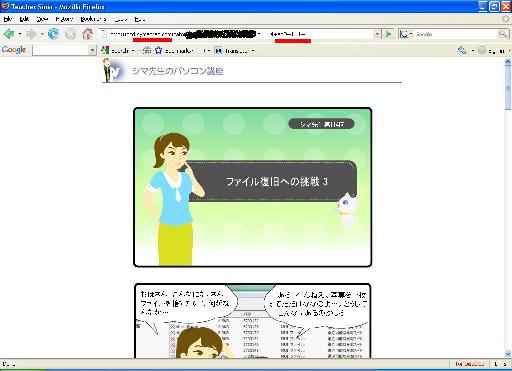512x371 pixels.
Task: Expand the Google Toolbar search box dropdown
Action: click(x=92, y=51)
